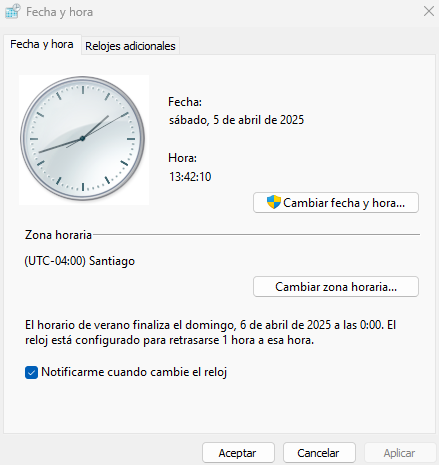The width and height of the screenshot is (439, 465).
Task: Click the date sábado, 5 de abril de 2025
Action: [x=236, y=120]
